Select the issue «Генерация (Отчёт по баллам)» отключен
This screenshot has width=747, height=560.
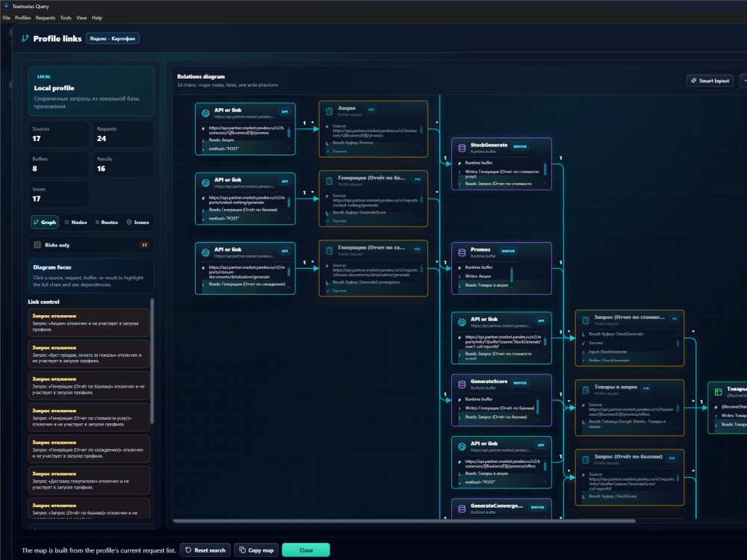[x=89, y=386]
